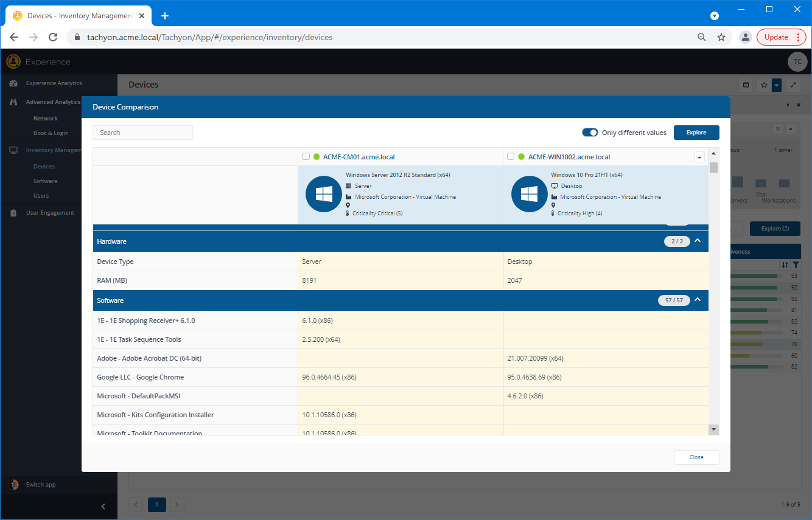Click the Update button in Chrome
The width and height of the screenshot is (812, 520).
click(x=781, y=37)
